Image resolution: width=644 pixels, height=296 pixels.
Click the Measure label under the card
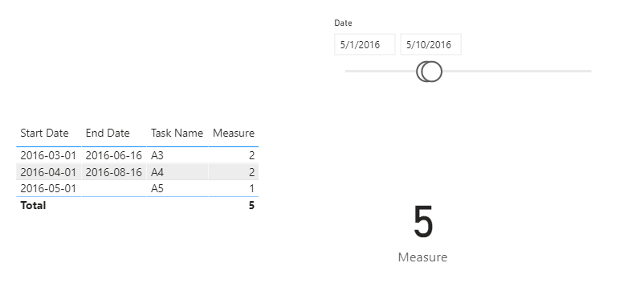(x=422, y=257)
